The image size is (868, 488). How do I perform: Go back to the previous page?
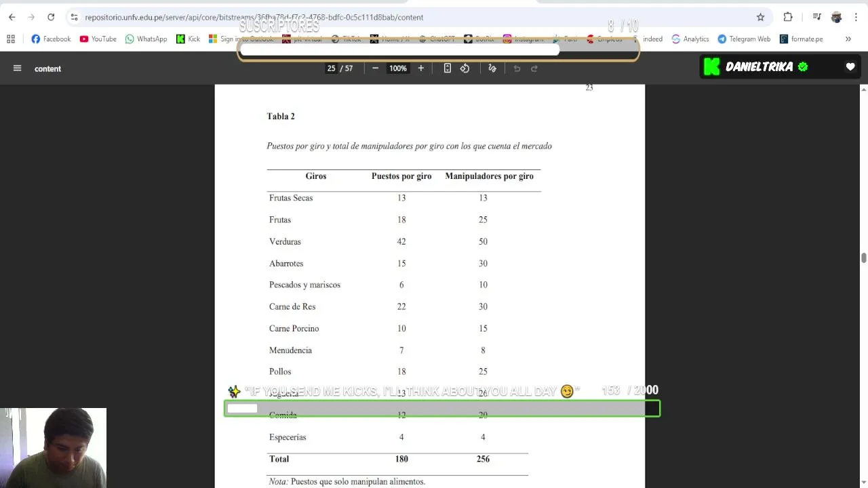(12, 17)
